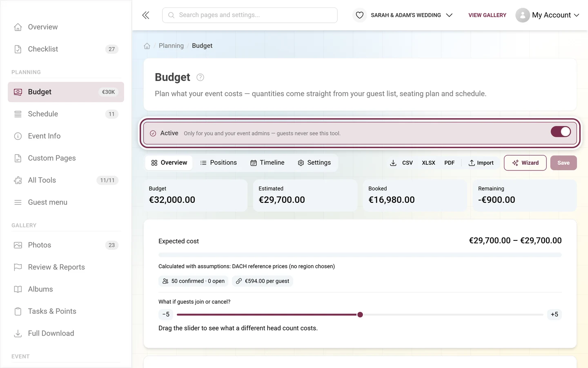Export budget as XLSX
The image size is (588, 368).
click(428, 163)
